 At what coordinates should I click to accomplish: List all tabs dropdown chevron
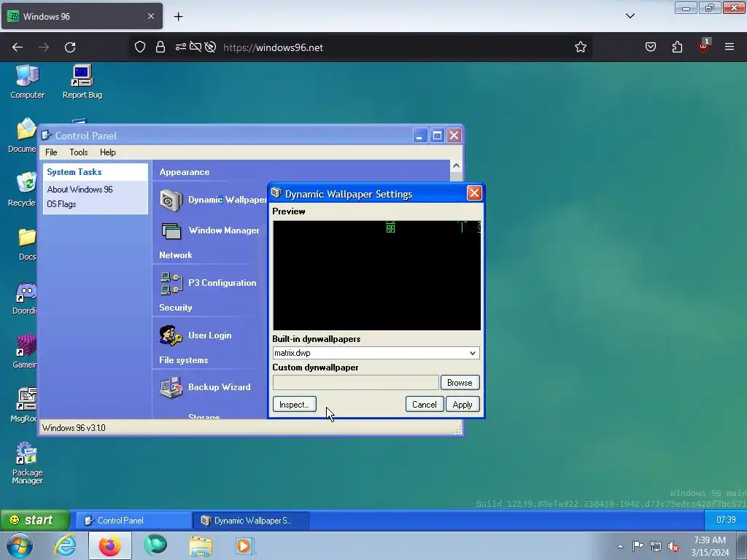point(630,16)
